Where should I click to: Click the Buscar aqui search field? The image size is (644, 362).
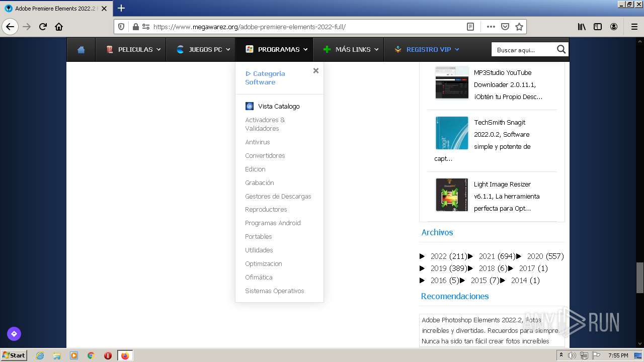(523, 49)
